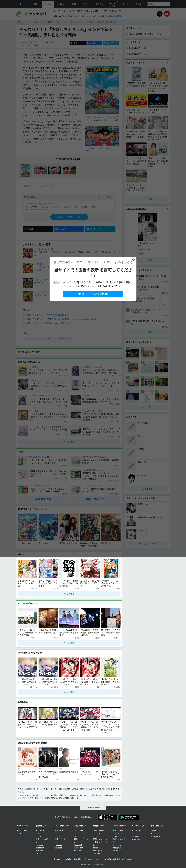This screenshot has width=186, height=868.
Task: Expand the 2024年秋アニメ作品リスト header
Action: click(32, 509)
